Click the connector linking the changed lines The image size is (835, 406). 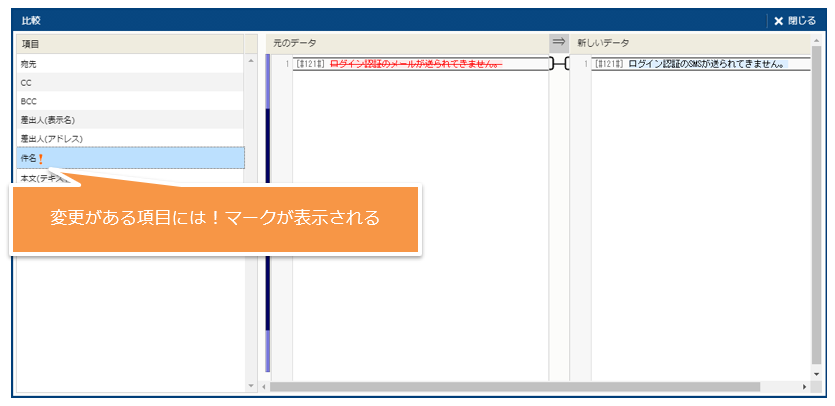(x=559, y=64)
